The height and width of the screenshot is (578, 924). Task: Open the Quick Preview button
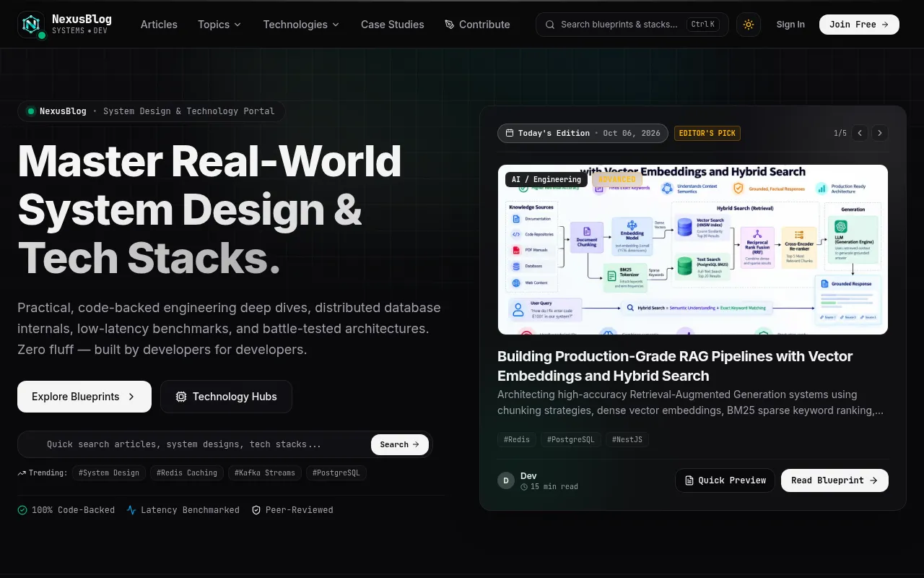coord(725,480)
